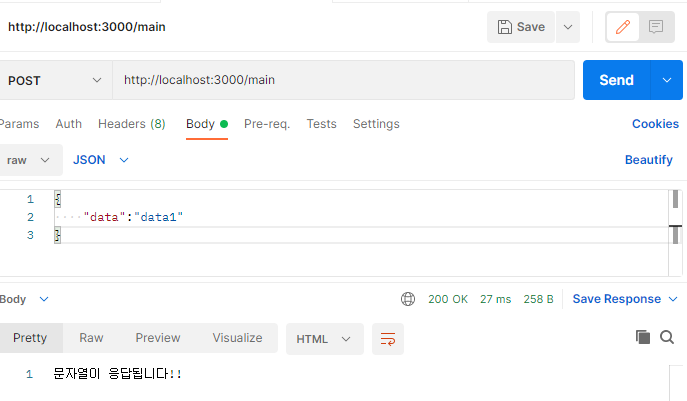Click the "data":"data1" line in editor
Image resolution: width=687 pixels, height=401 pixels.
click(133, 217)
